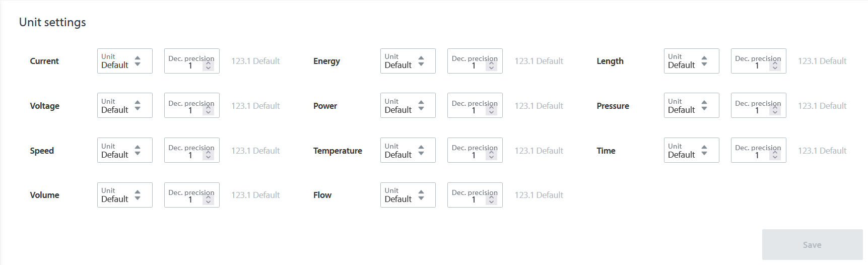Click the Save button

pos(812,245)
